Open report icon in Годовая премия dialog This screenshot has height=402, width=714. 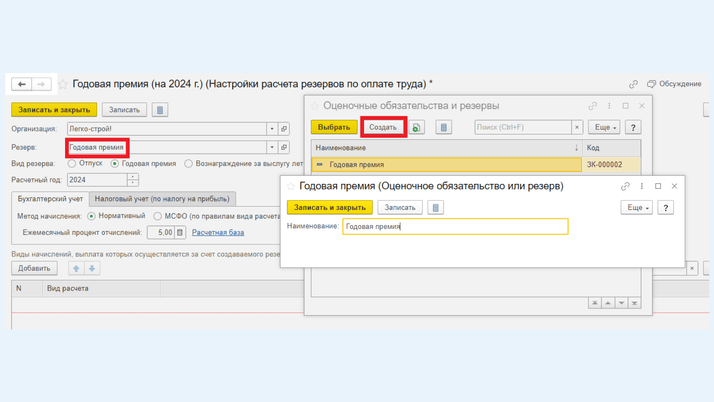point(435,208)
